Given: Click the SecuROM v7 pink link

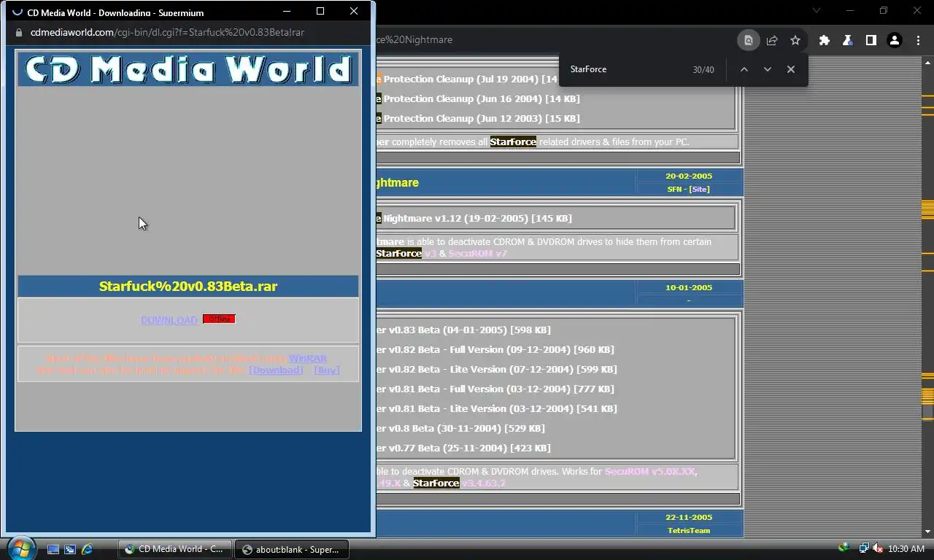Looking at the screenshot, I should tap(477, 253).
